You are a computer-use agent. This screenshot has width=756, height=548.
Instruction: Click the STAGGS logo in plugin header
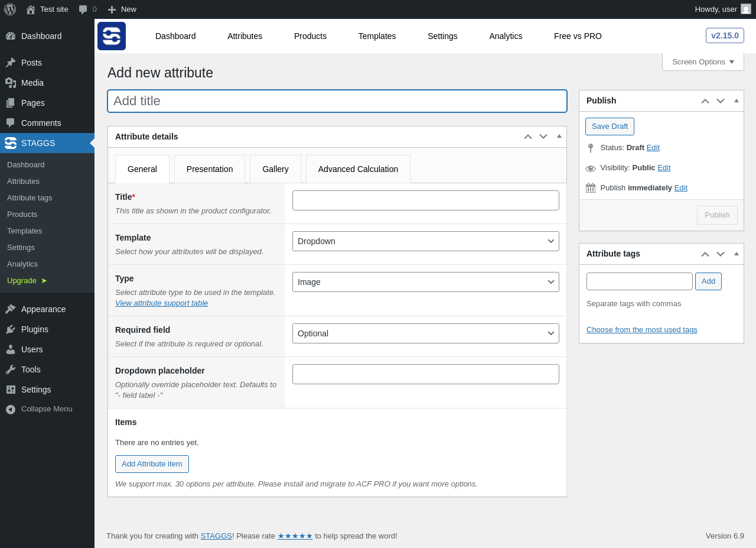[112, 36]
